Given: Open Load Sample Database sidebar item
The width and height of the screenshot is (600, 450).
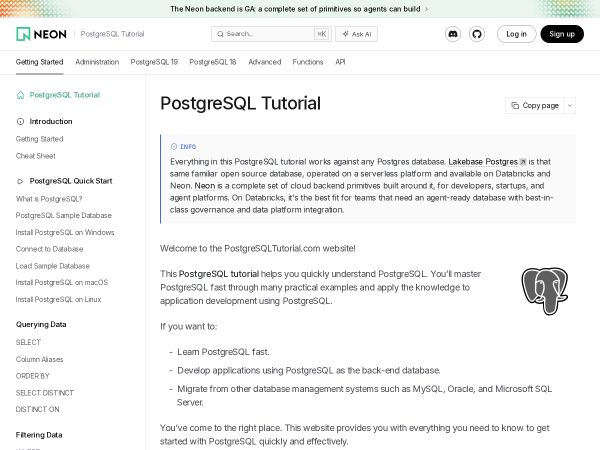Looking at the screenshot, I should 52,266.
